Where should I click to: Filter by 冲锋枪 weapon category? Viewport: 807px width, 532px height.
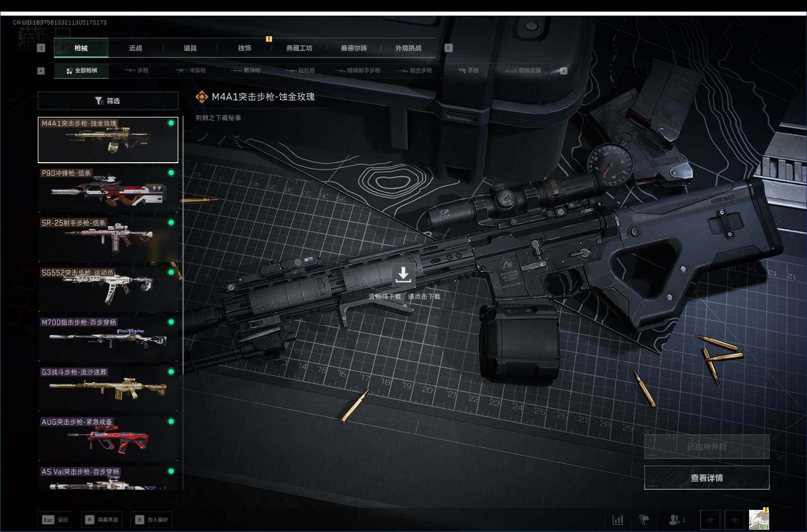(191, 71)
